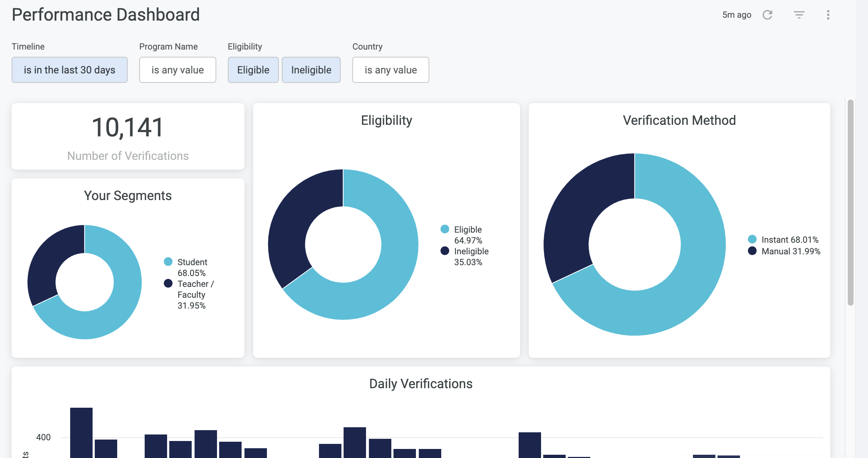Toggle the Ineligible filter chip

coord(311,70)
